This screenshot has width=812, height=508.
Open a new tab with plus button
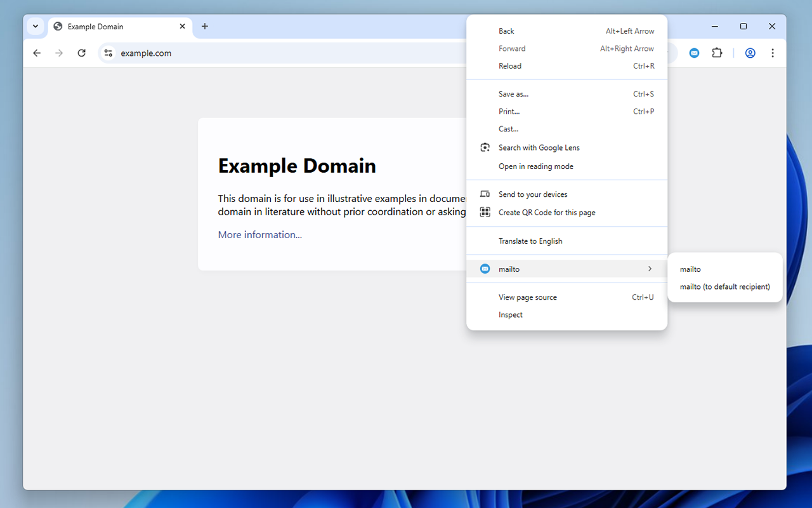pyautogui.click(x=204, y=27)
